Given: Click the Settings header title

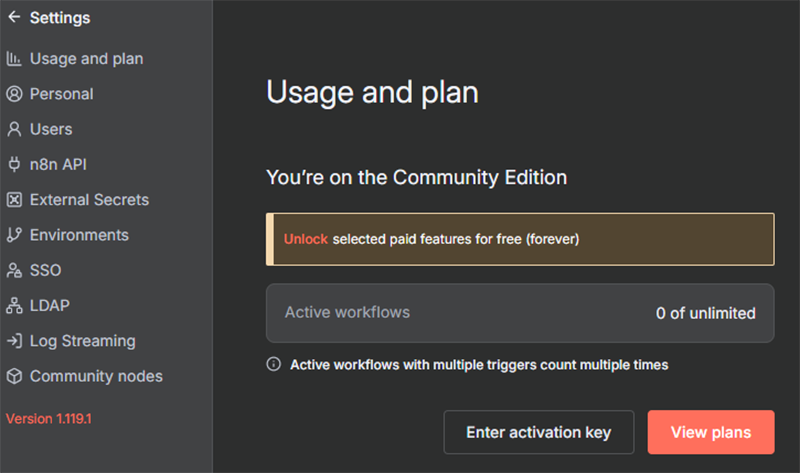Looking at the screenshot, I should pyautogui.click(x=60, y=18).
